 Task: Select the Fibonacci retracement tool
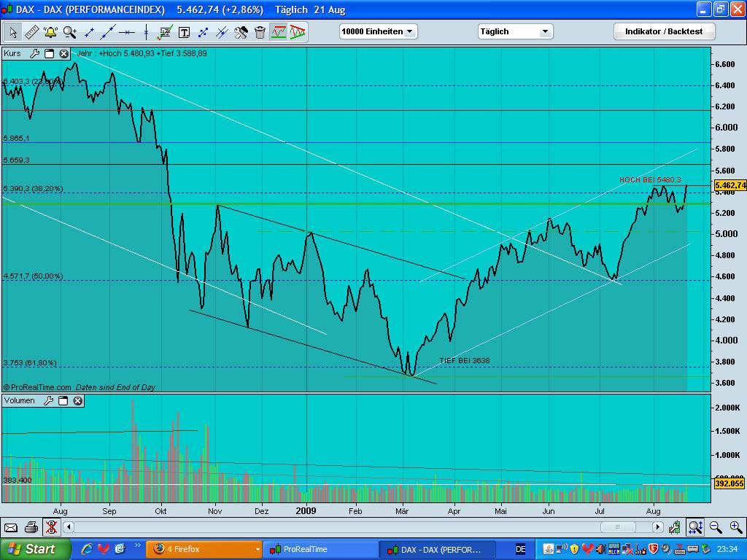click(x=165, y=32)
